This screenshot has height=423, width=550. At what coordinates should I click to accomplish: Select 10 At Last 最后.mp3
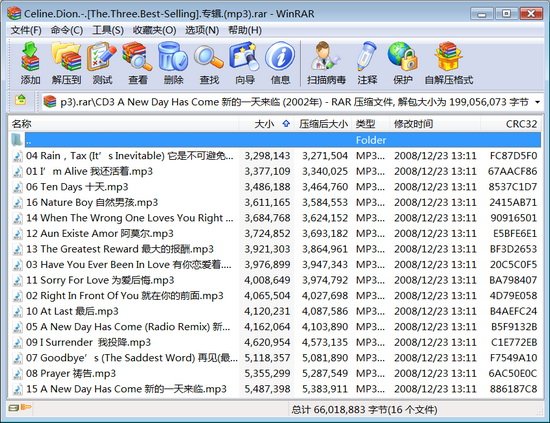(x=275, y=311)
